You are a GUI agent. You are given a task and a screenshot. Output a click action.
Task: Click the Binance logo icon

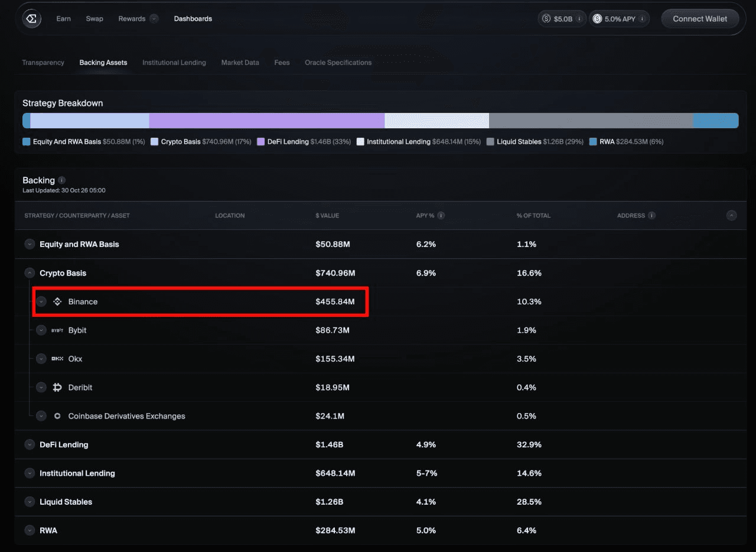click(57, 301)
